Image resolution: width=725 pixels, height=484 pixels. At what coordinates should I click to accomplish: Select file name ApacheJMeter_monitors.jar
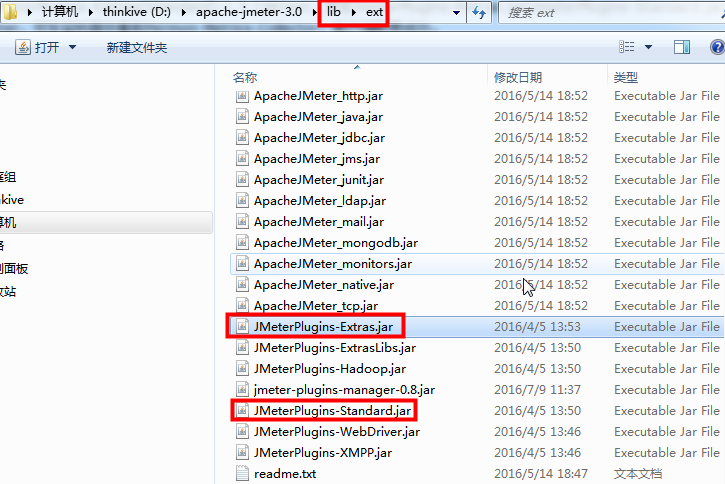point(333,264)
